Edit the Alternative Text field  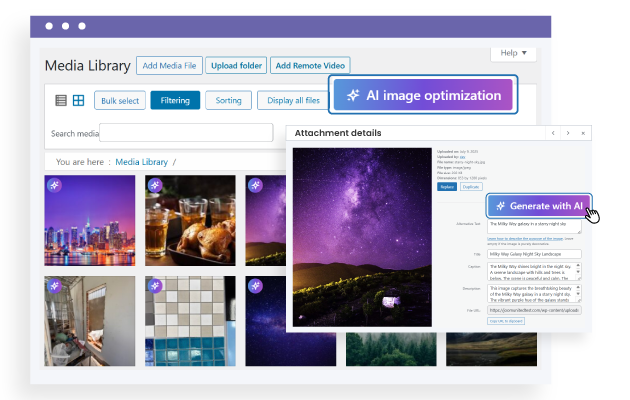[534, 227]
